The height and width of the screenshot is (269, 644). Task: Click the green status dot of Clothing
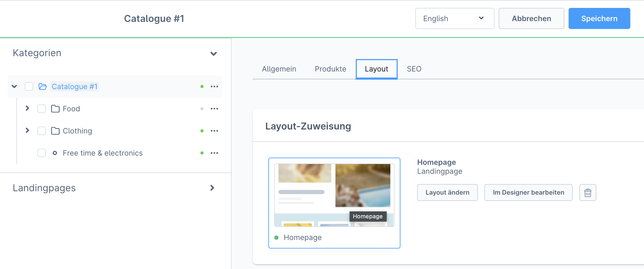(202, 131)
